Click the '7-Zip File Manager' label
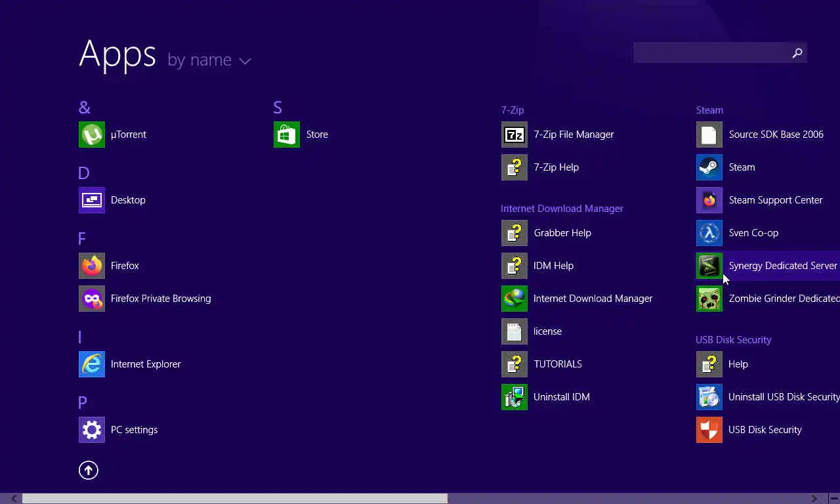 574,135
